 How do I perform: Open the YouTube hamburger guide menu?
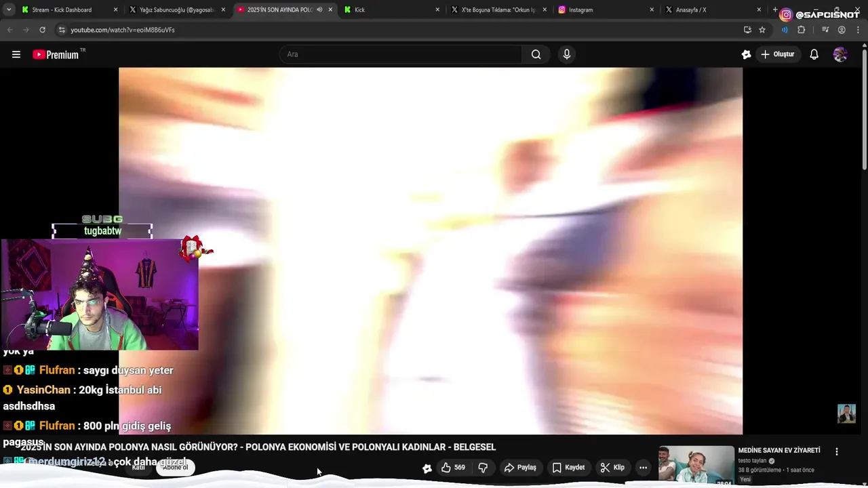pyautogui.click(x=16, y=54)
